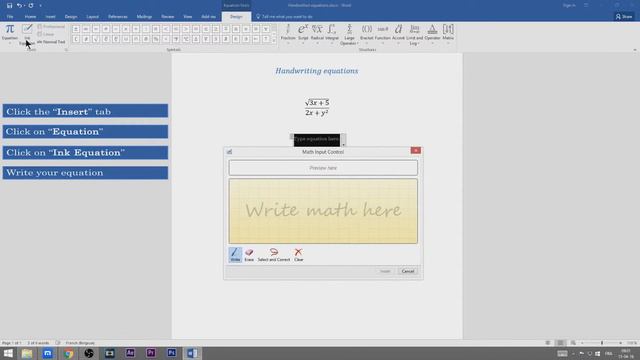This screenshot has height=360, width=640.
Task: Click the proofing icon in the status bar
Action: pyautogui.click(x=58, y=343)
